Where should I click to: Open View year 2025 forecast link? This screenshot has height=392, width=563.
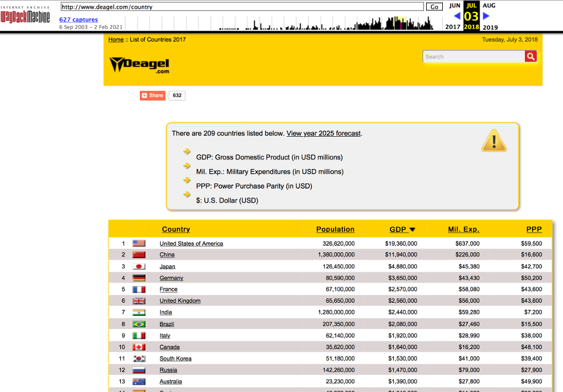323,133
